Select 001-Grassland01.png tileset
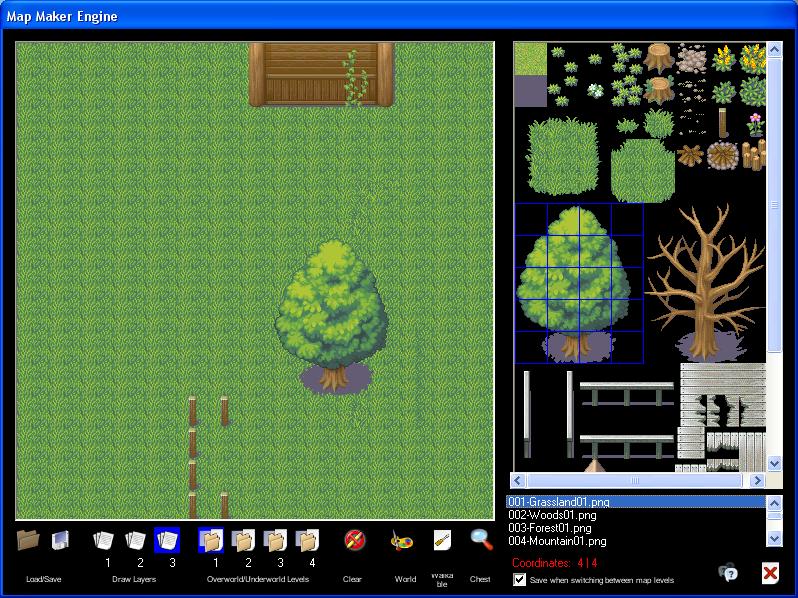The image size is (798, 598). click(636, 502)
